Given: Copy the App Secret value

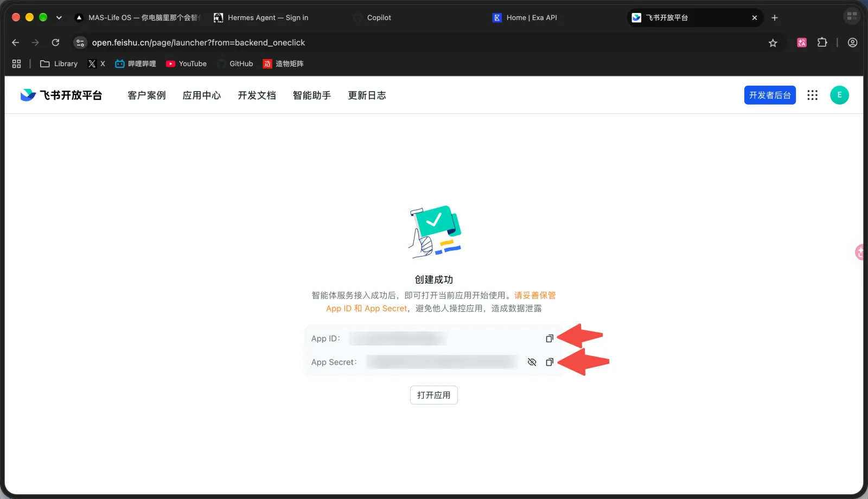Looking at the screenshot, I should tap(549, 362).
